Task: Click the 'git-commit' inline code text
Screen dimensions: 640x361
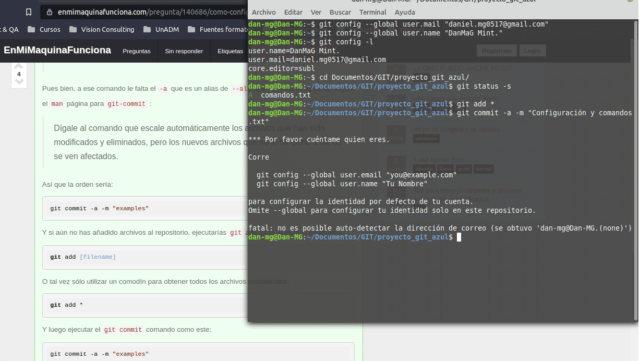Action: click(126, 104)
